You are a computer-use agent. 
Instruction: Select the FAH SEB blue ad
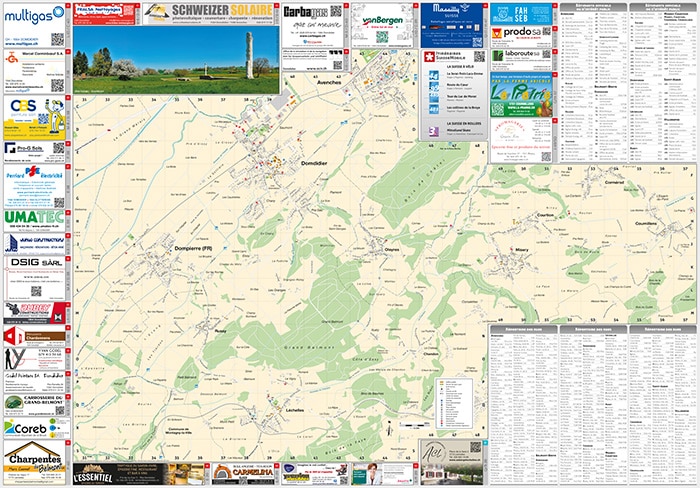click(521, 14)
